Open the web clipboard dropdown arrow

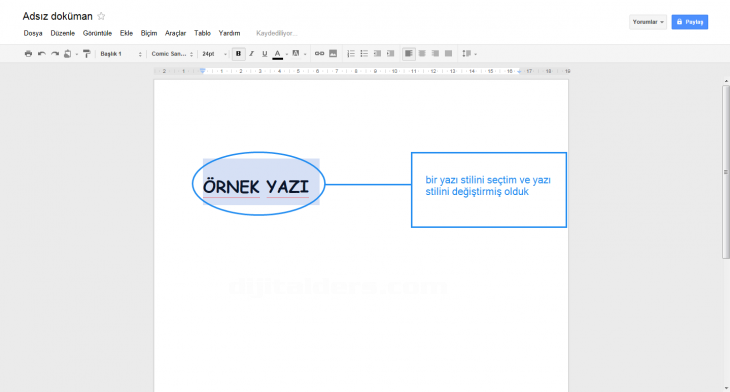pos(77,54)
